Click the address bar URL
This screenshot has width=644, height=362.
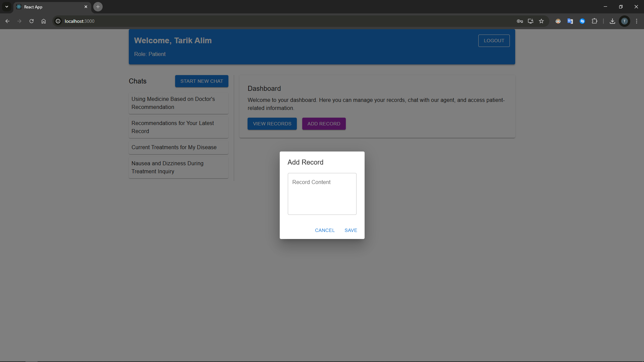(79, 21)
